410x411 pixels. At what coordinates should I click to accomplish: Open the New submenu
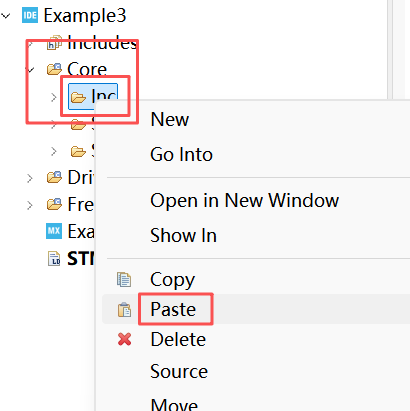(170, 119)
